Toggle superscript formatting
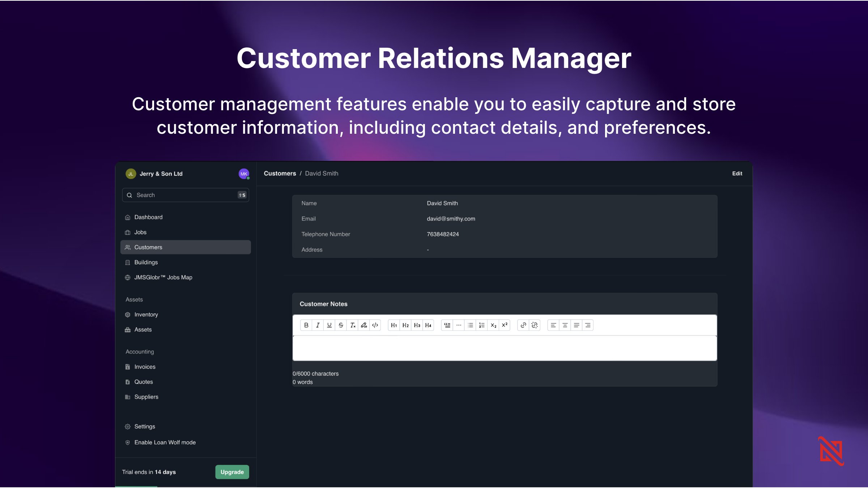Screen dimensions: 868x488 [505, 325]
